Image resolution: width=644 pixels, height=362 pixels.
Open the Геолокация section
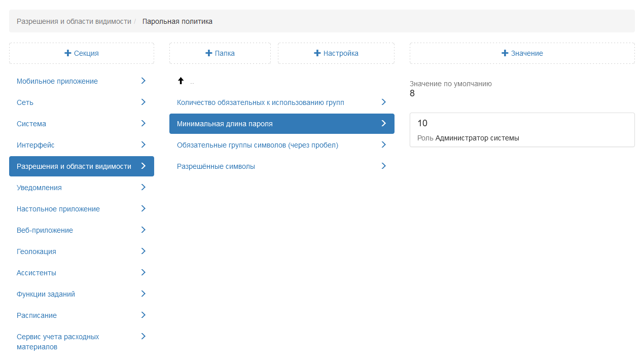(x=37, y=251)
